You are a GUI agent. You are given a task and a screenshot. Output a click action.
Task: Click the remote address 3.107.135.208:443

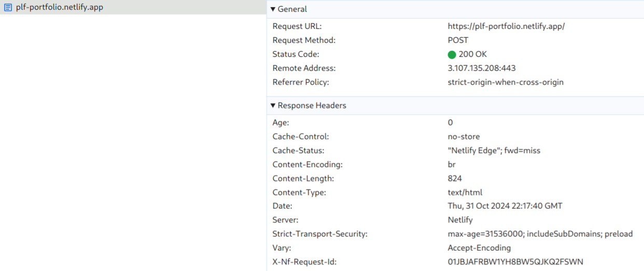click(x=481, y=68)
